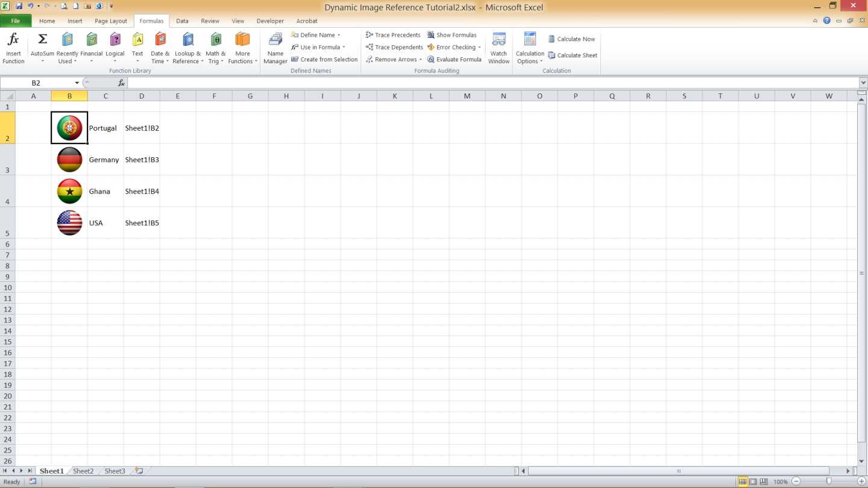Open Logical functions library

tap(115, 49)
